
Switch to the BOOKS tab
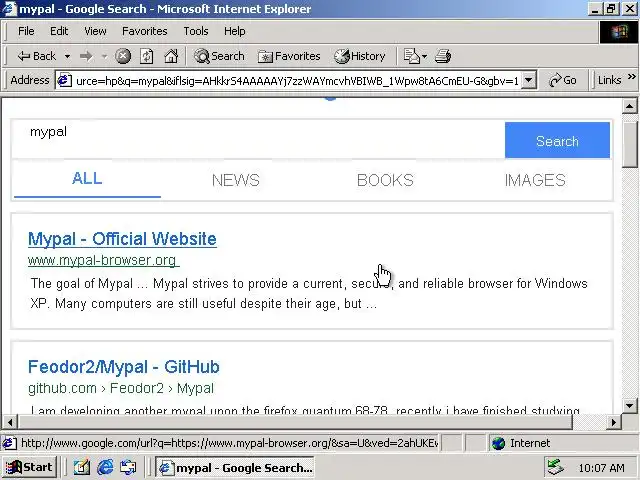[385, 180]
